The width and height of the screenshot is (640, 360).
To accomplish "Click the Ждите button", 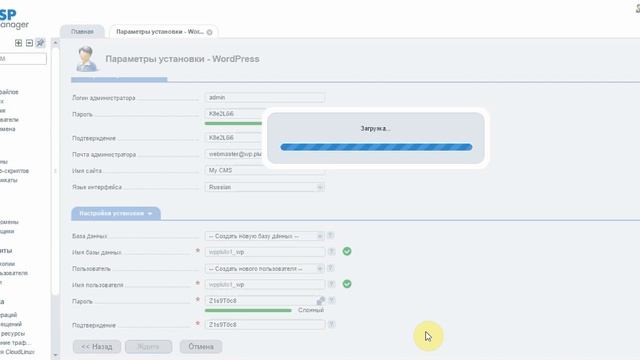I will click(149, 347).
